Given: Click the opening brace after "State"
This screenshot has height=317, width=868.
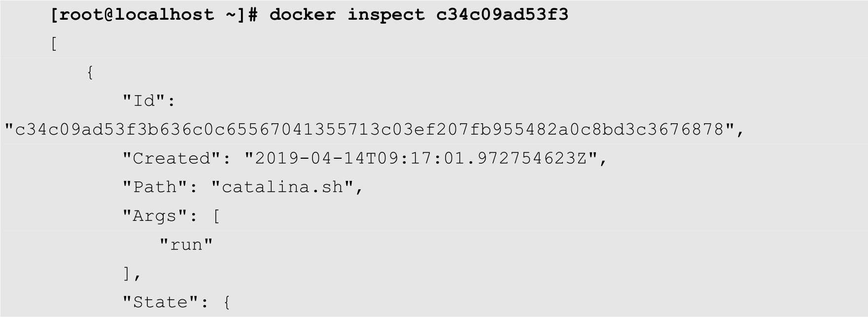Looking at the screenshot, I should 227,302.
